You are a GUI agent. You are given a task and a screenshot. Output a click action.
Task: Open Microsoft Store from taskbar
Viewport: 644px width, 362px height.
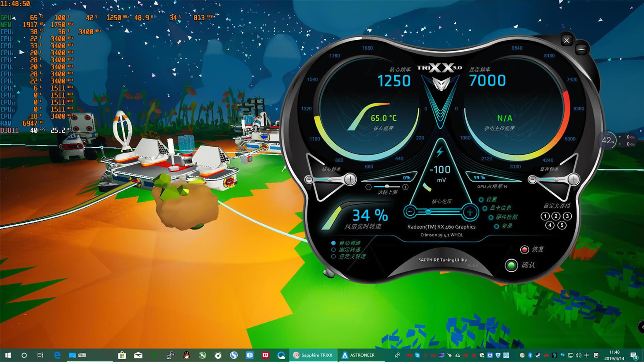tap(122, 355)
